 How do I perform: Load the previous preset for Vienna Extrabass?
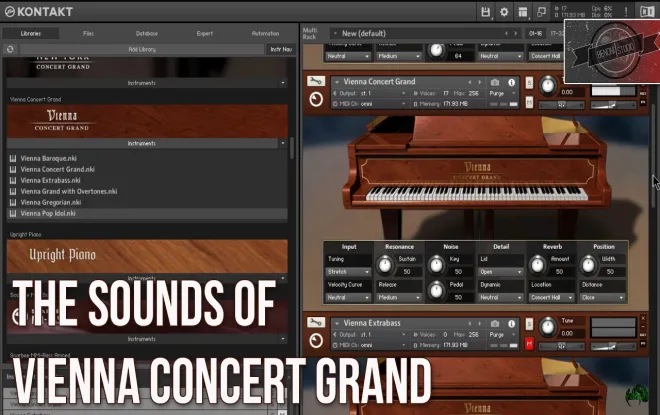[470, 323]
